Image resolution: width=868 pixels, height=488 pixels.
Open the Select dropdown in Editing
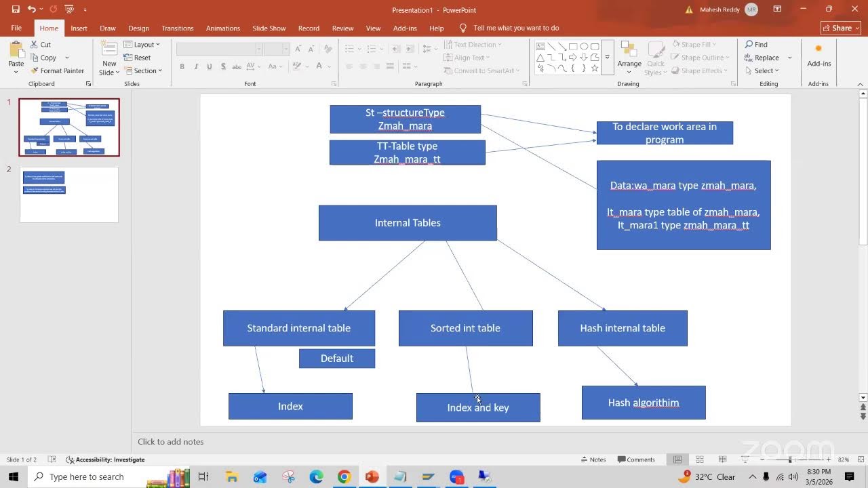pyautogui.click(x=762, y=70)
